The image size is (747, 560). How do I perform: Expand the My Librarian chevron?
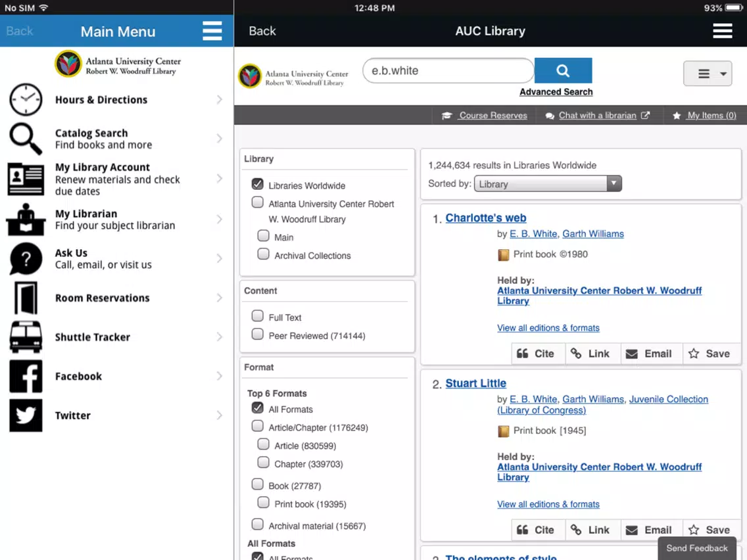coord(219,219)
